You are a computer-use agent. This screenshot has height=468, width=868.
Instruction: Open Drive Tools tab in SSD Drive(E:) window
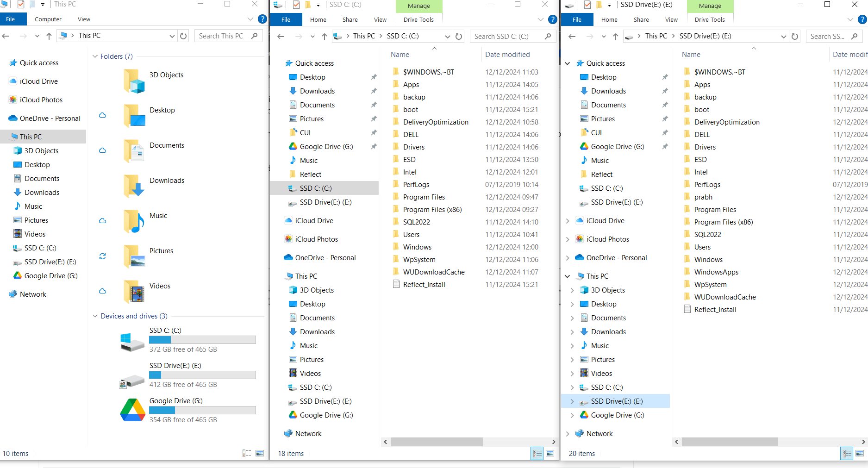(x=710, y=19)
